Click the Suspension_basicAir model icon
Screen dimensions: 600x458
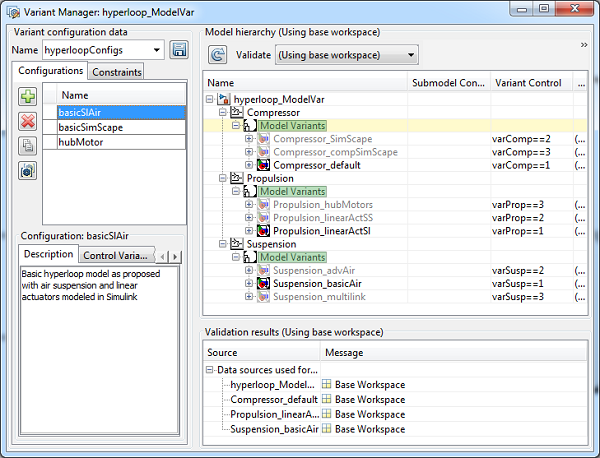pos(264,283)
